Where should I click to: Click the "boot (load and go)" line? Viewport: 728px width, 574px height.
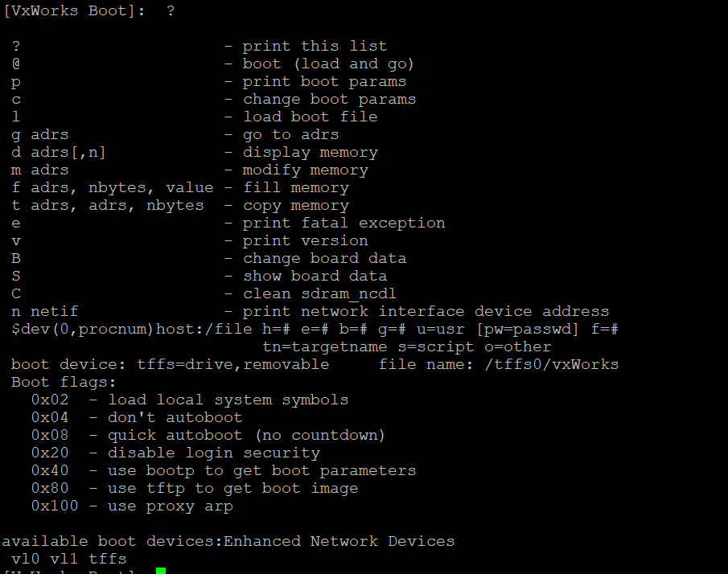point(328,64)
